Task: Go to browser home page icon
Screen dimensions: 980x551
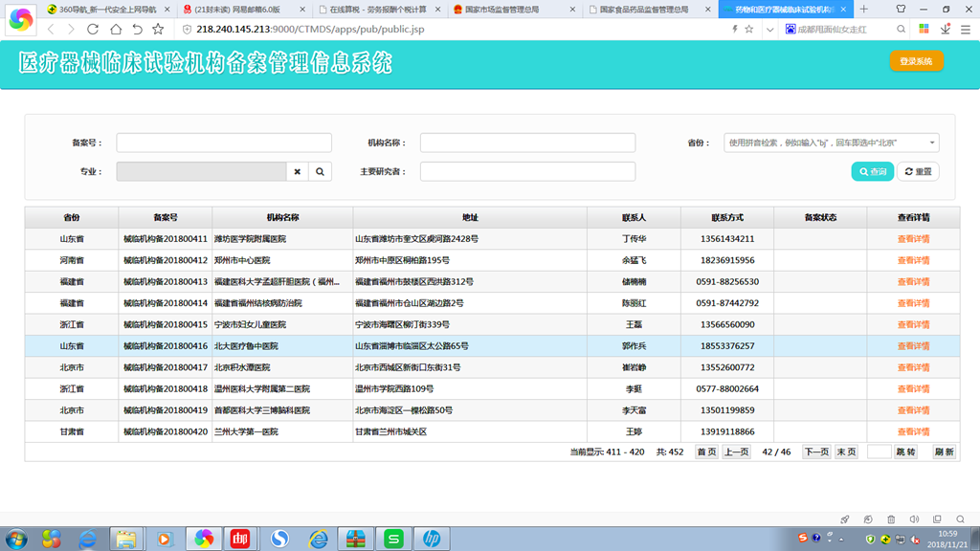Action: [x=116, y=30]
